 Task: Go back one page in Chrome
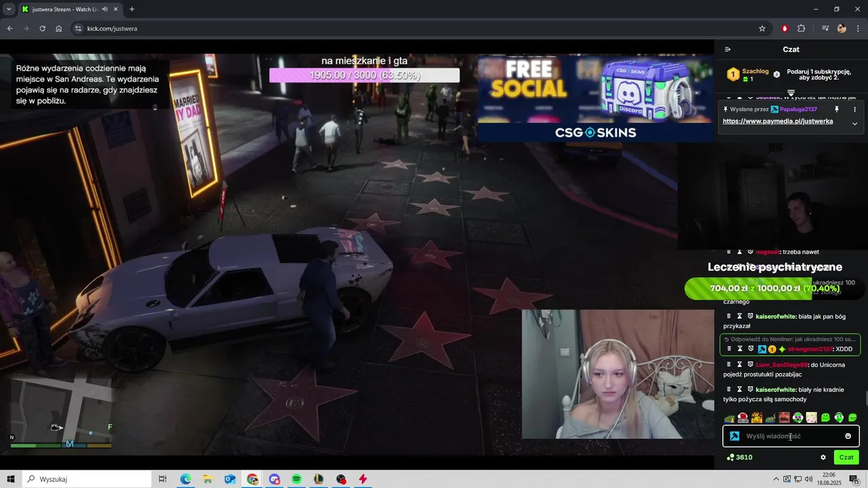point(9,28)
